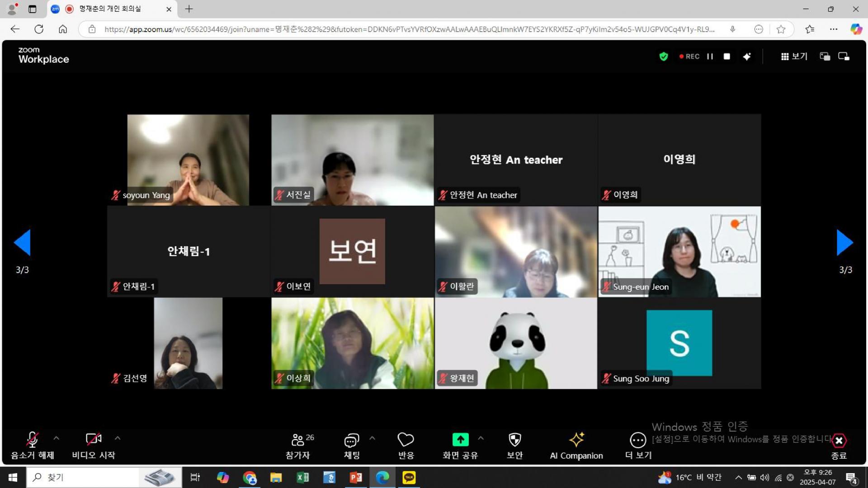Open AI Companion sparkle button

click(576, 446)
